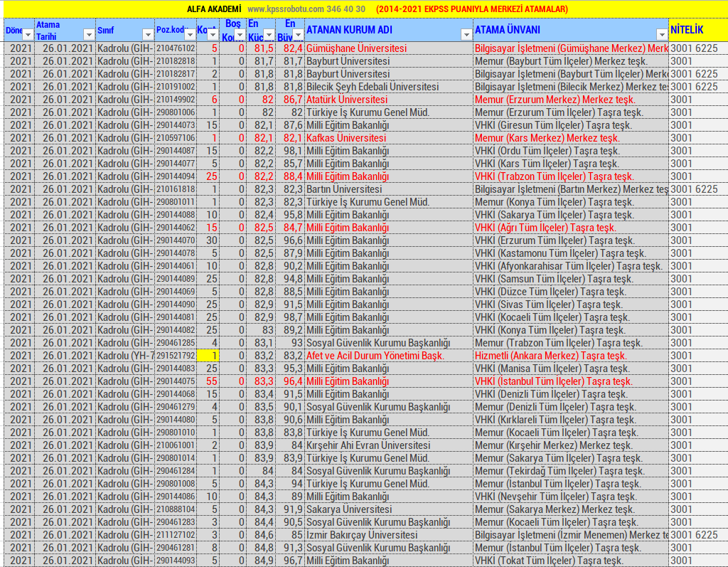Open the En Küçük filter dropdown
The image size is (728, 567).
(269, 35)
